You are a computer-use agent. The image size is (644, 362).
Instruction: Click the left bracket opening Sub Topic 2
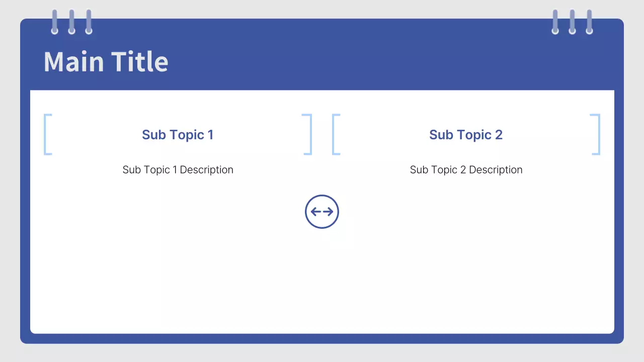(x=334, y=134)
